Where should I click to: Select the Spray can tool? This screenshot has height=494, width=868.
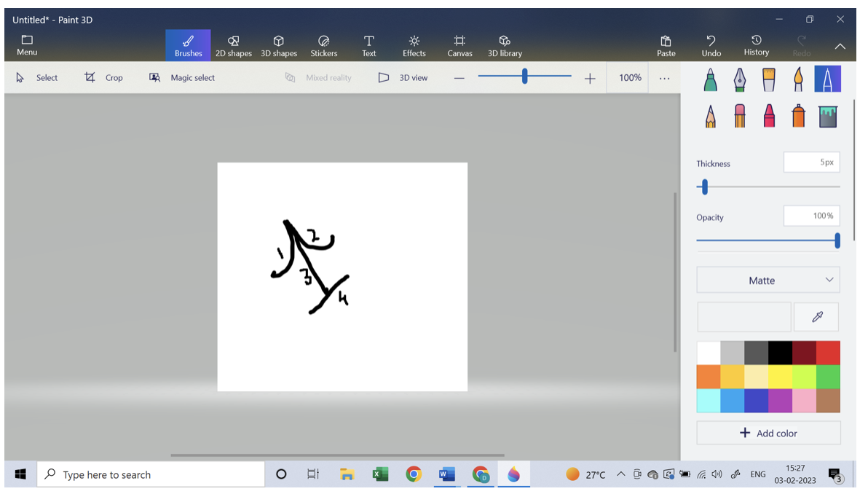798,116
